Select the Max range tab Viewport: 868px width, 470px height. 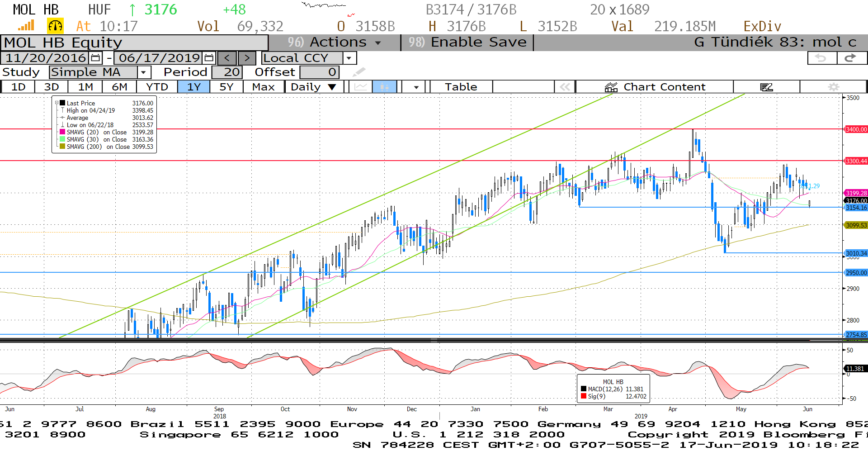[264, 87]
